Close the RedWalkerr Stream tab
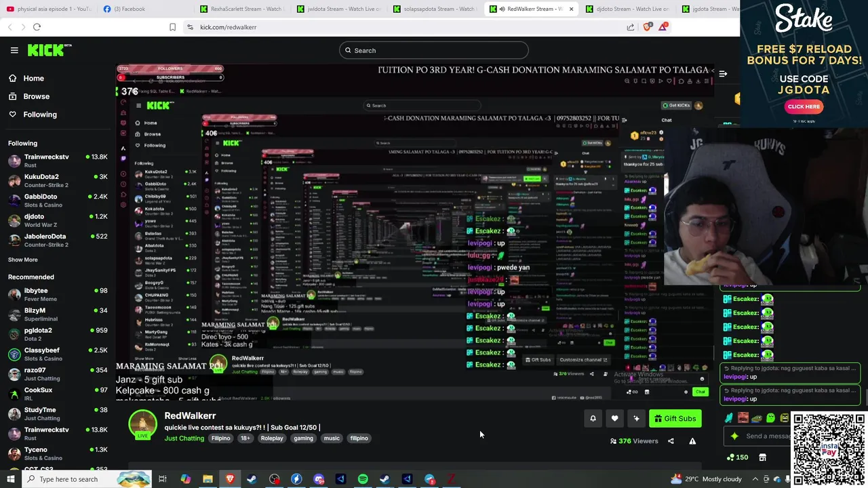Image resolution: width=868 pixels, height=488 pixels. point(571,9)
